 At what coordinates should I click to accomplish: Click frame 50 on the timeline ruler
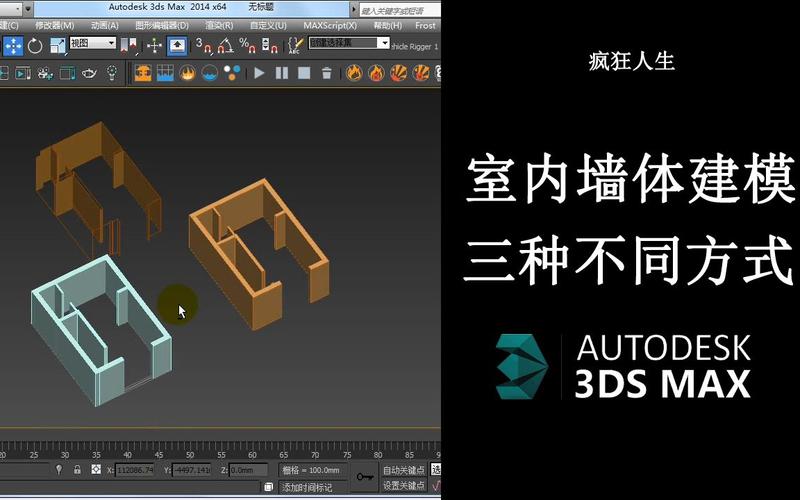pos(190,455)
